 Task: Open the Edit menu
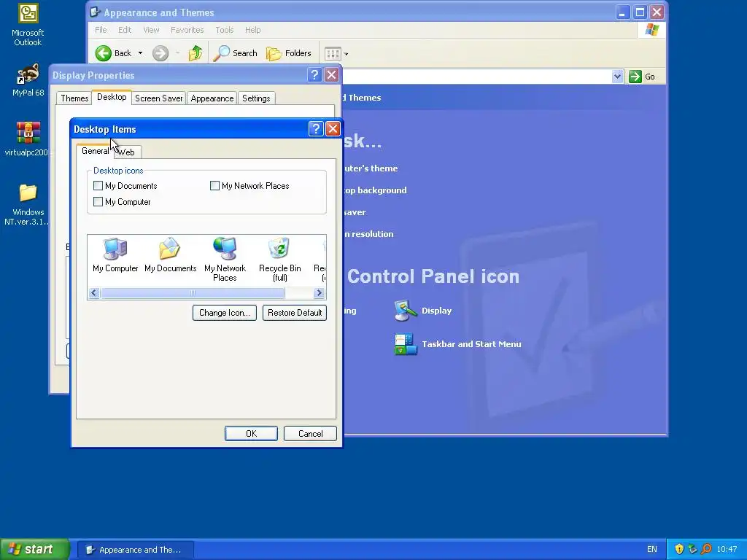tap(125, 30)
